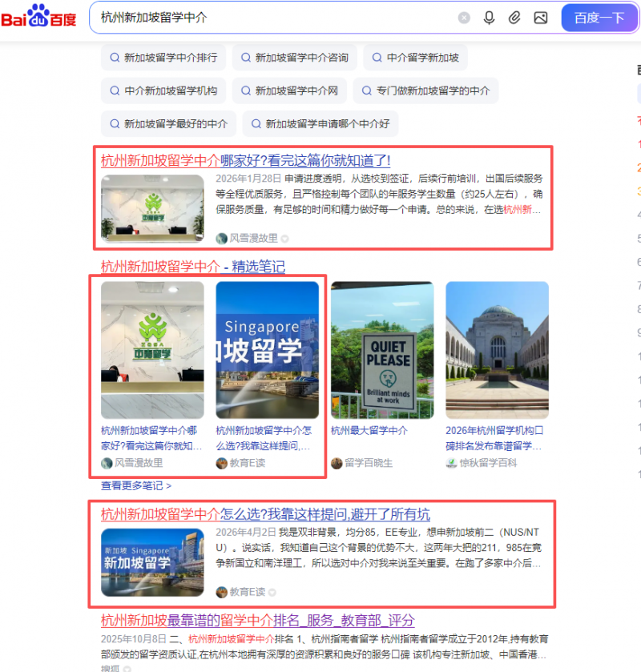
Task: Click snippet date 2026年4月2日
Action: [x=246, y=533]
